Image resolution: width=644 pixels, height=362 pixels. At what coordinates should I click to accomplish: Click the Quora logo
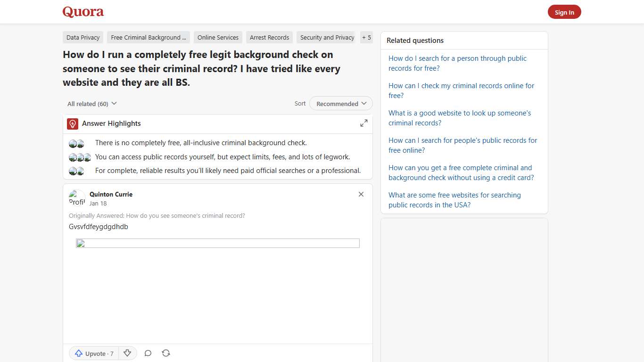(83, 12)
